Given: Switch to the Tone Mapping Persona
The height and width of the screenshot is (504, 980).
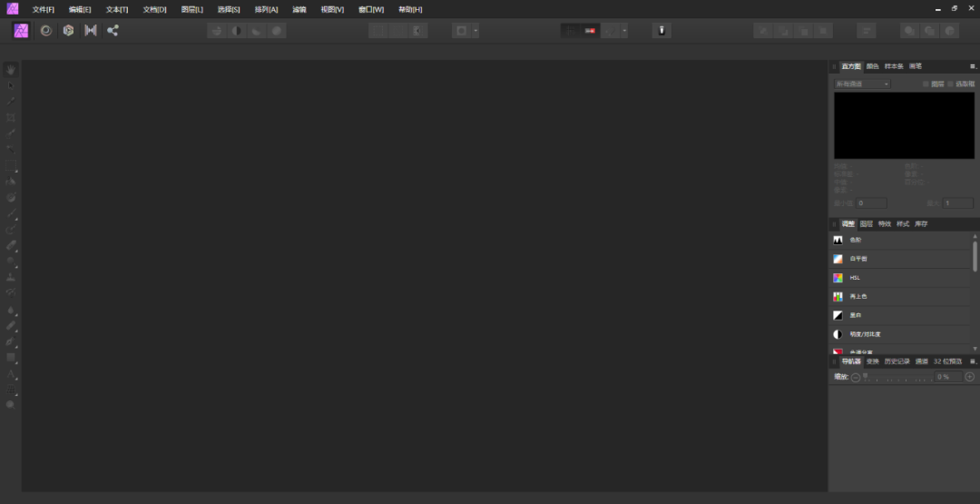Looking at the screenshot, I should point(91,30).
